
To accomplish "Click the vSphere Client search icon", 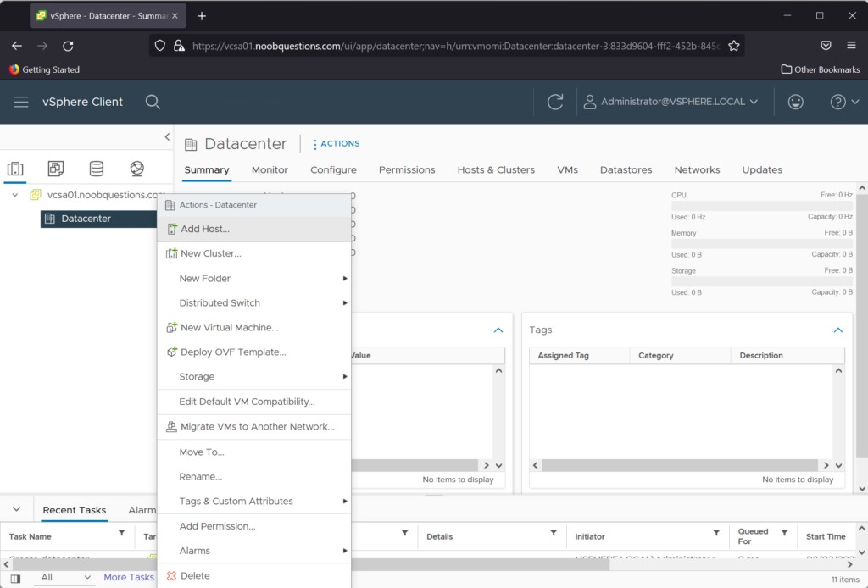I will [x=153, y=102].
